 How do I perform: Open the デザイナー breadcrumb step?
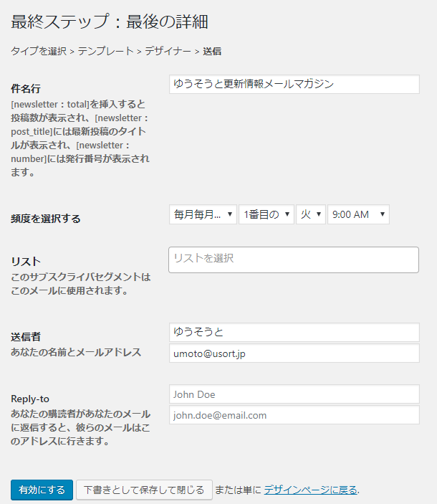pyautogui.click(x=168, y=51)
